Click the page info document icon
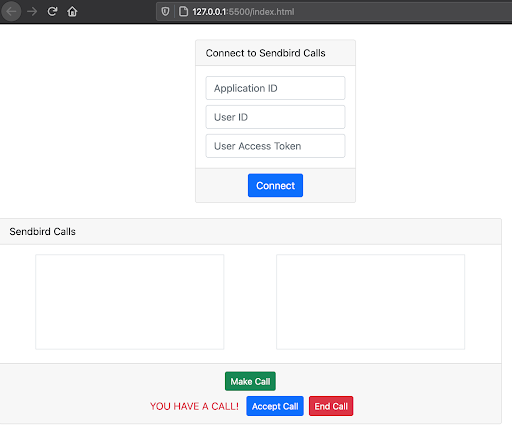512x433 pixels. 183,12
